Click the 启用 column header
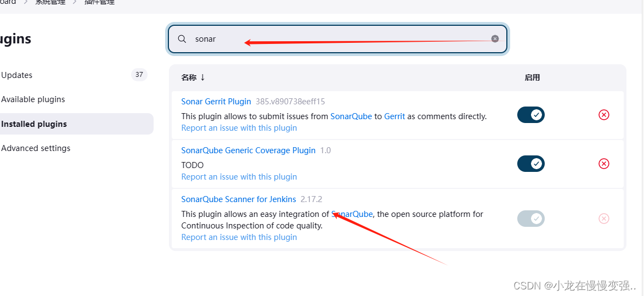This screenshot has height=296, width=644. pyautogui.click(x=532, y=77)
